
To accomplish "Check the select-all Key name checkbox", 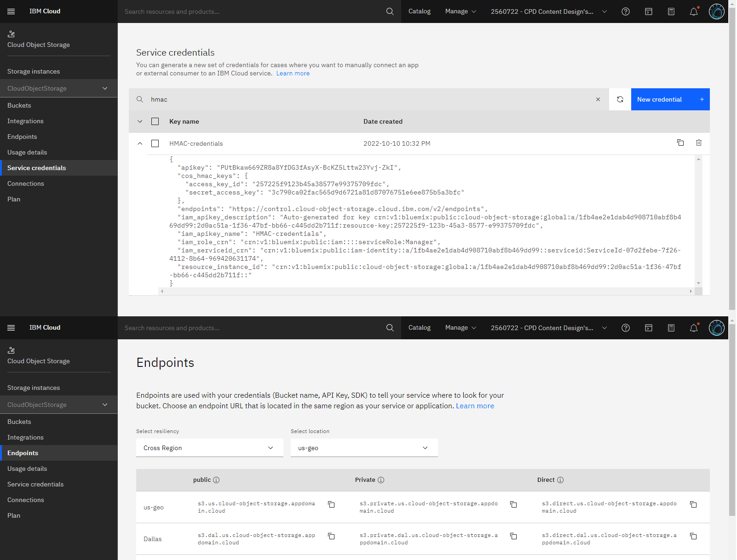I will coord(155,121).
